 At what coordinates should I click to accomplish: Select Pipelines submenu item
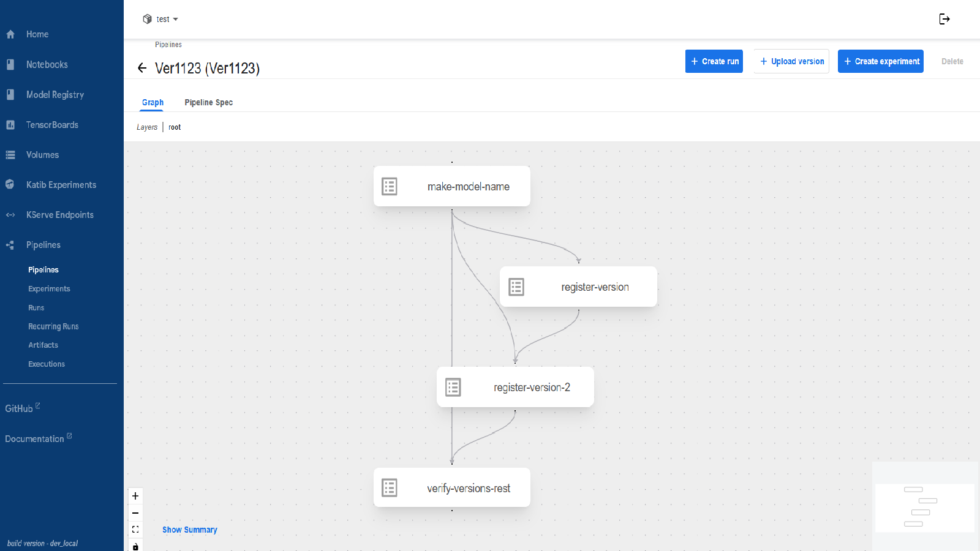43,270
